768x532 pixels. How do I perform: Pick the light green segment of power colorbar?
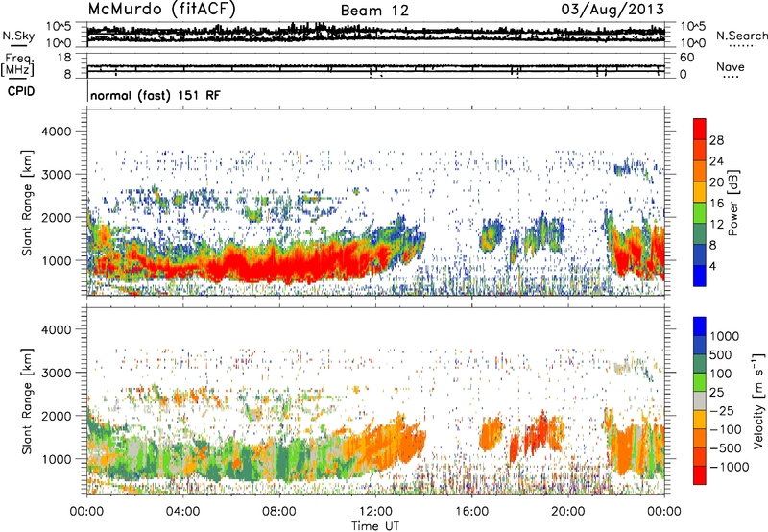point(700,212)
